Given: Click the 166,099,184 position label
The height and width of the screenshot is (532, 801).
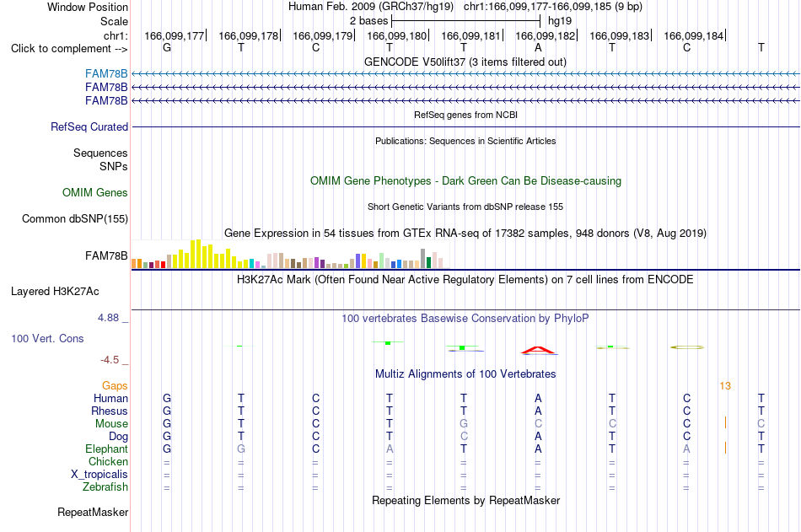Looking at the screenshot, I should pos(694,35).
